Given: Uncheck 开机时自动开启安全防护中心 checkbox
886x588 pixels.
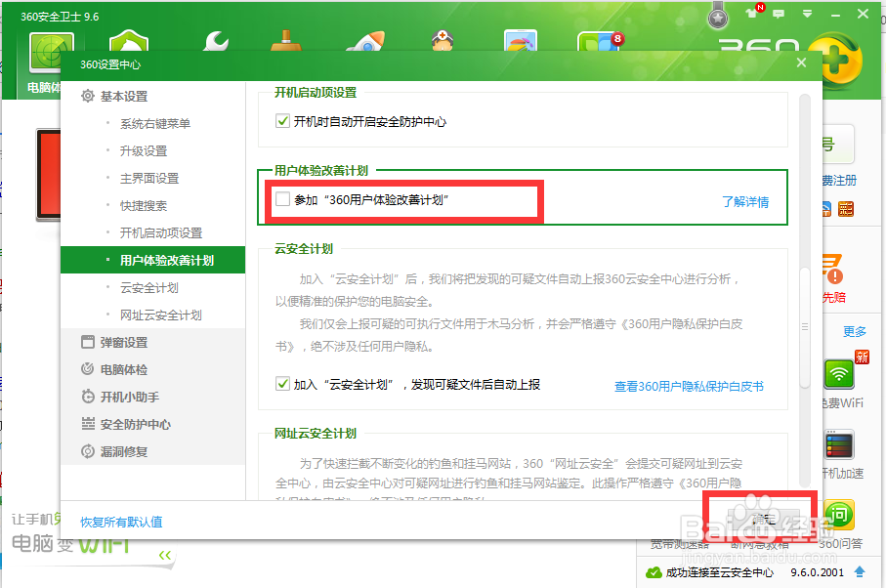Looking at the screenshot, I should [282, 121].
